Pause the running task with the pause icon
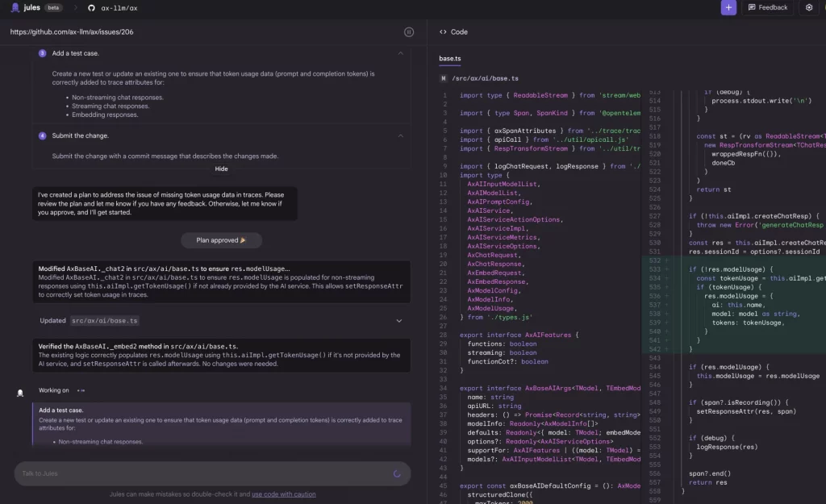The image size is (826, 504). click(x=409, y=32)
